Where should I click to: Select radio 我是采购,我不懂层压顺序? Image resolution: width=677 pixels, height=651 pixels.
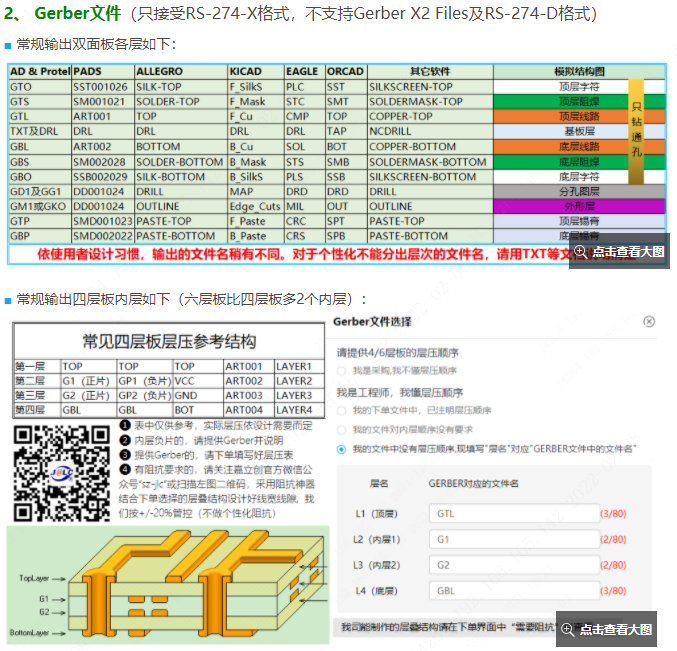click(x=342, y=371)
